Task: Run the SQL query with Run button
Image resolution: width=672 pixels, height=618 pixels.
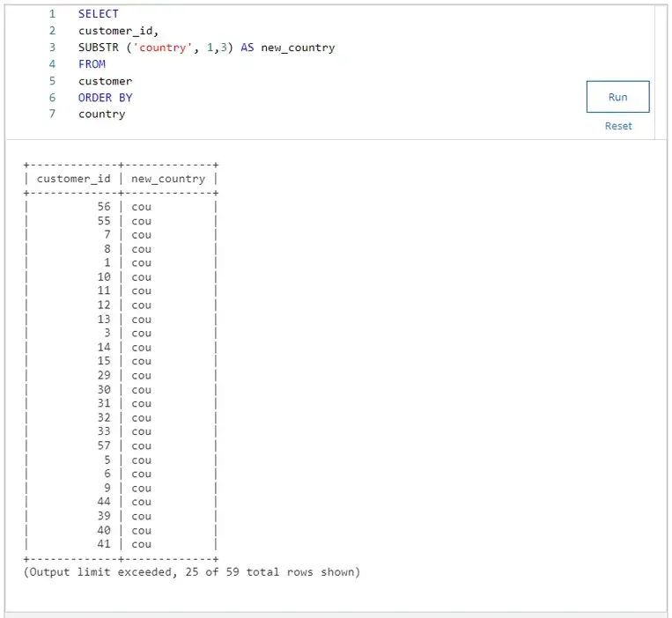Action: click(x=617, y=97)
